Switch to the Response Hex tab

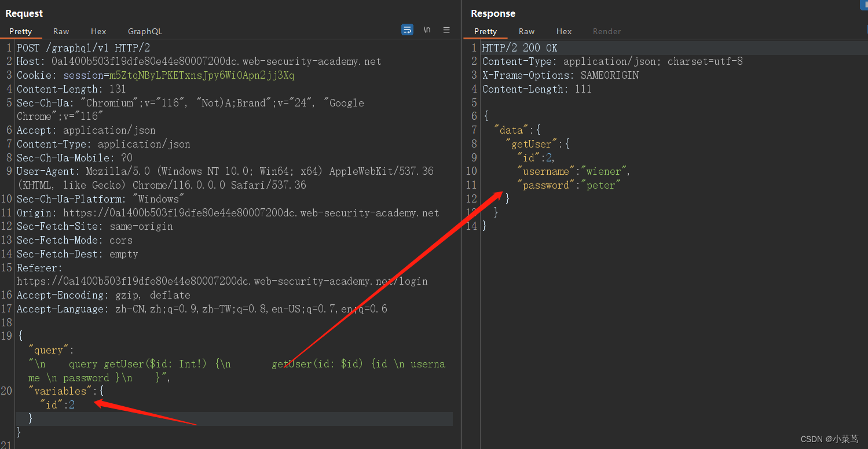[564, 31]
